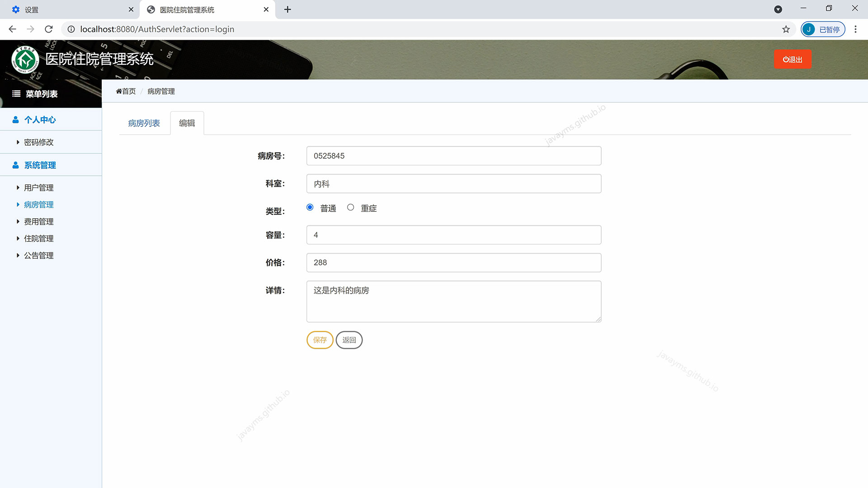Image resolution: width=868 pixels, height=488 pixels.
Task: Bookmark this page with the star icon
Action: (786, 29)
